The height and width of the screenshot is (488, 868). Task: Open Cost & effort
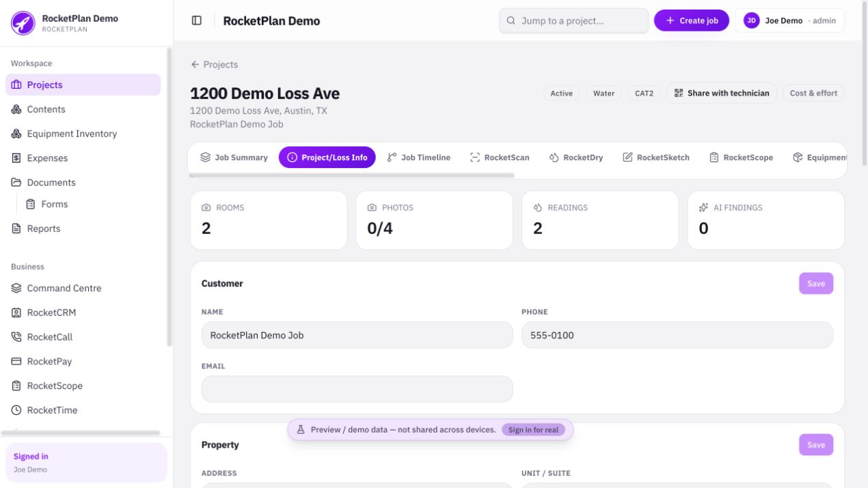(813, 93)
